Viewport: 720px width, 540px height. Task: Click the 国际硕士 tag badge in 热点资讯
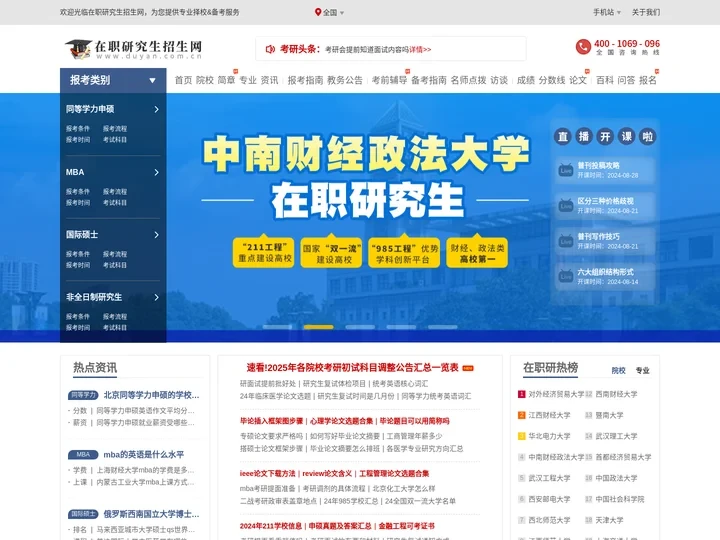click(x=83, y=514)
